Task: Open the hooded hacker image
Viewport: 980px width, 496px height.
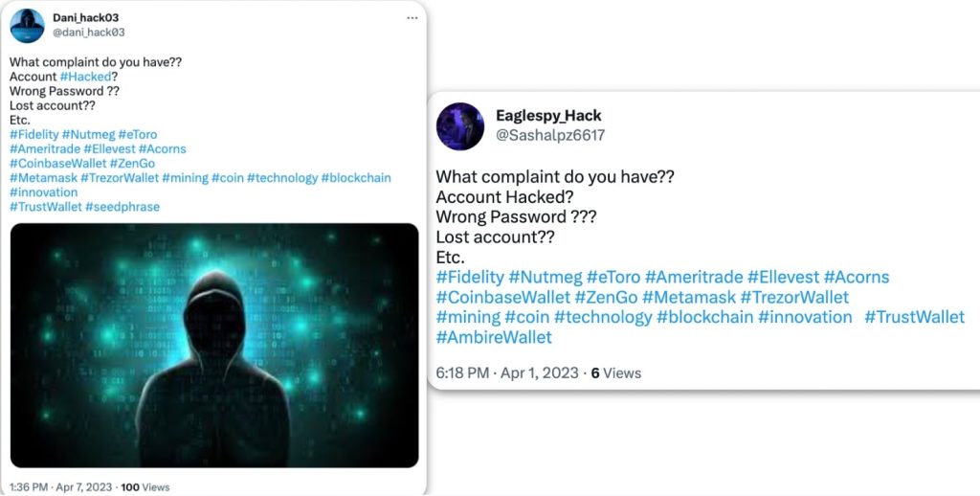Action: pyautogui.click(x=214, y=345)
